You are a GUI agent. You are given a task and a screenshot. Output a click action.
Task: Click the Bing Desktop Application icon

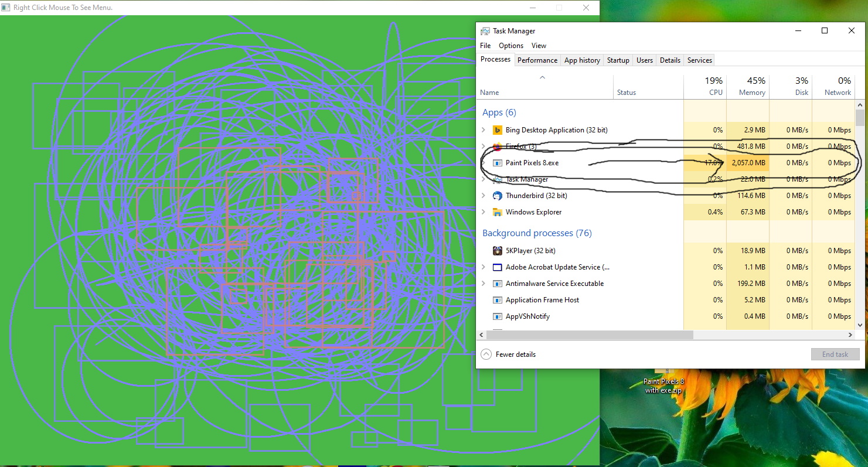(497, 130)
